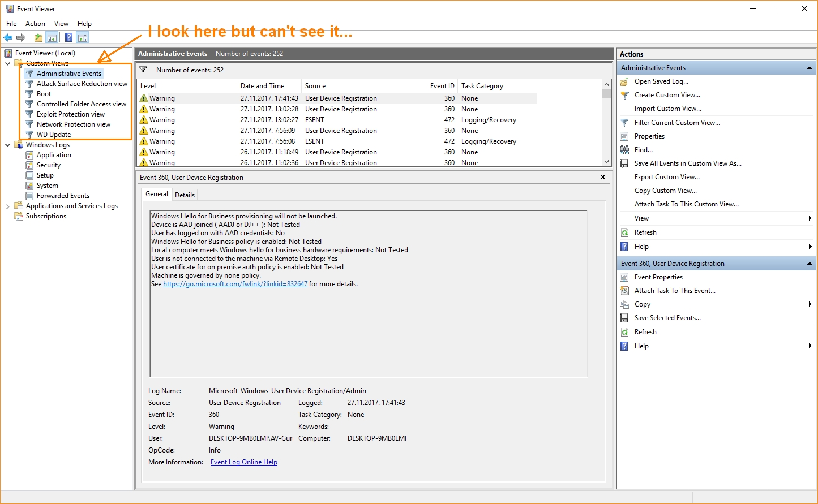Expand Applications and Services Logs node
The height and width of the screenshot is (504, 818).
(x=8, y=206)
